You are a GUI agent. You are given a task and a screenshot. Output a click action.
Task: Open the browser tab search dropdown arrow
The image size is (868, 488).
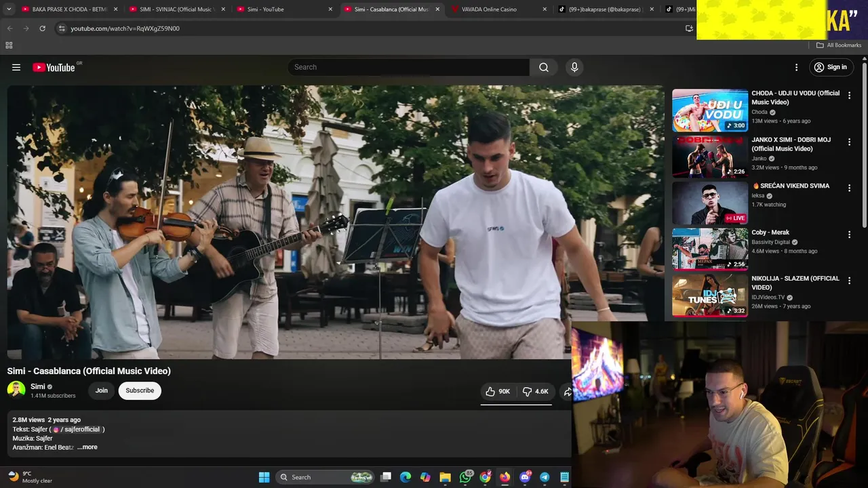9,9
